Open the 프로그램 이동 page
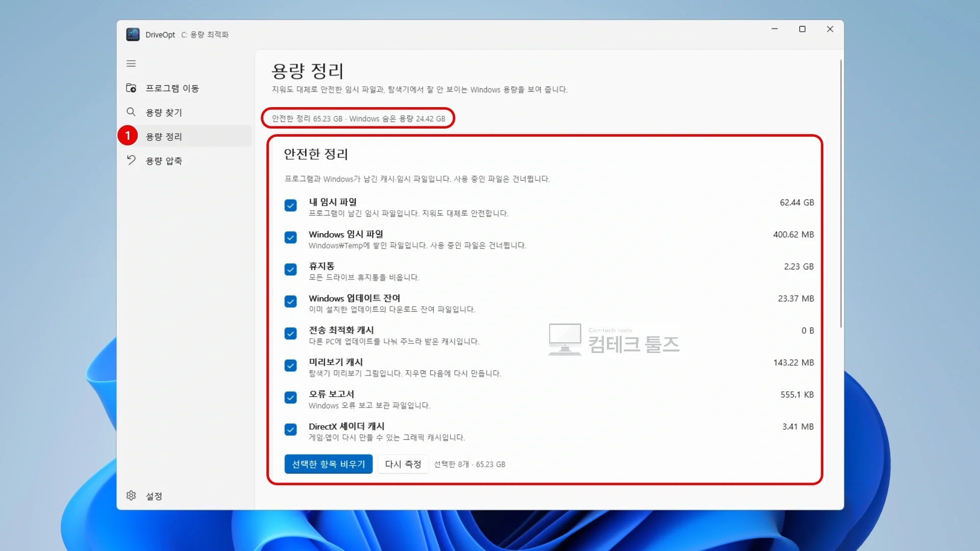980x551 pixels. [186, 88]
